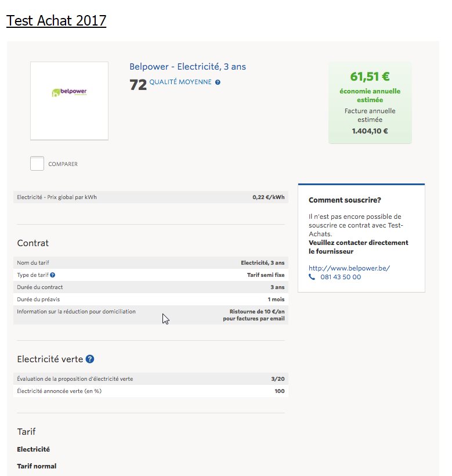Click the green 61,51 € savings box

(x=370, y=103)
